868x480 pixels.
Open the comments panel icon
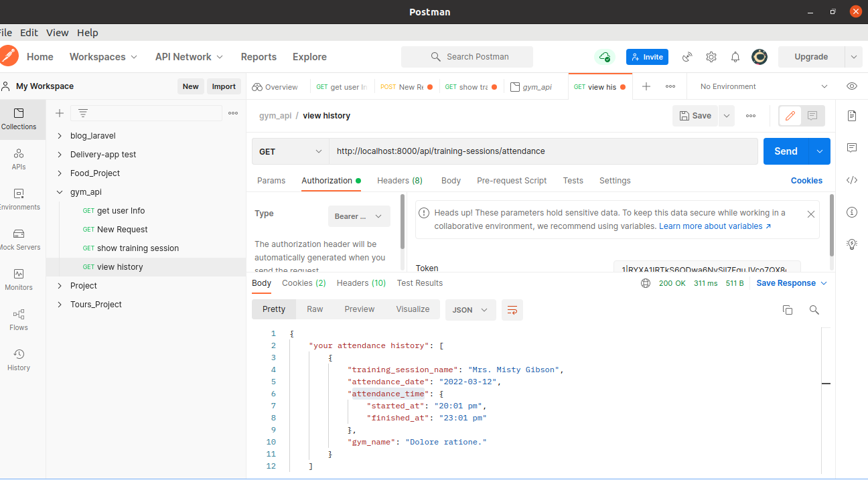[x=851, y=147]
